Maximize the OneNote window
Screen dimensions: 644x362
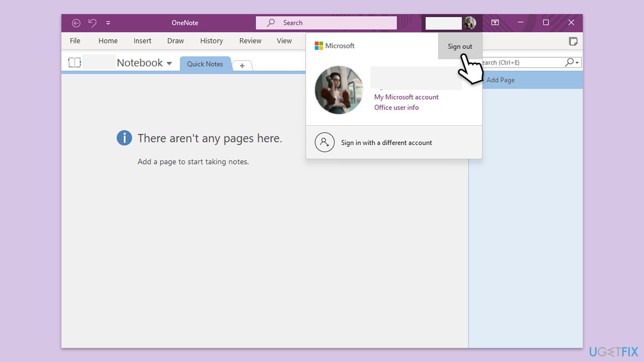546,23
